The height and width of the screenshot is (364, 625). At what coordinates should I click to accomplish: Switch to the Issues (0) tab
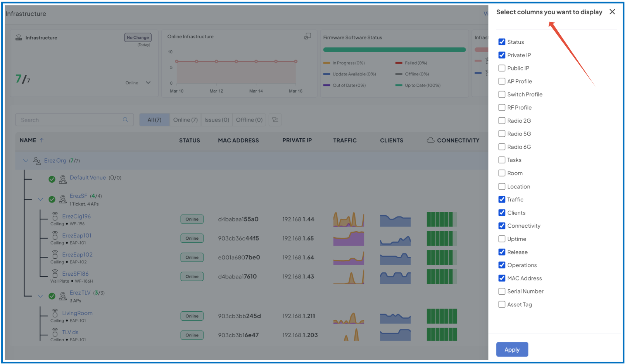(217, 120)
